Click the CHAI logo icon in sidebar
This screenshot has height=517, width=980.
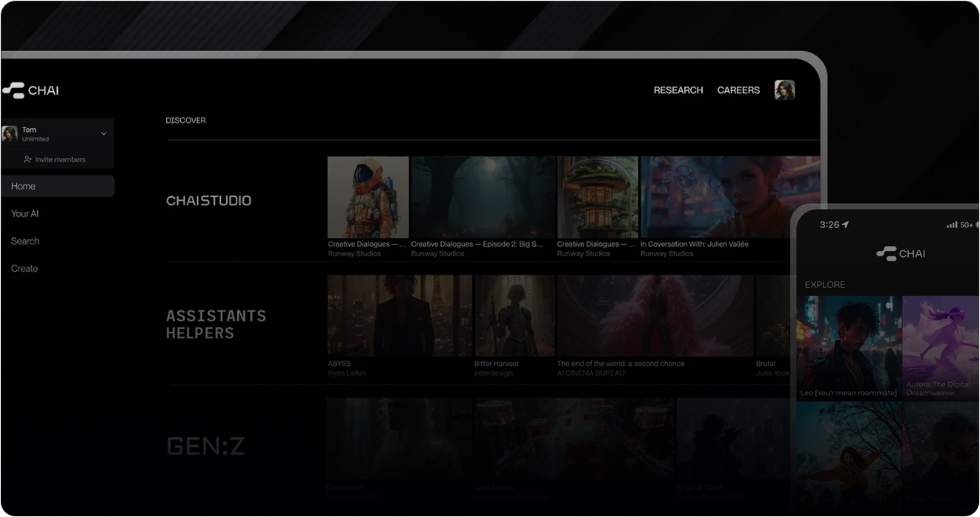point(13,90)
